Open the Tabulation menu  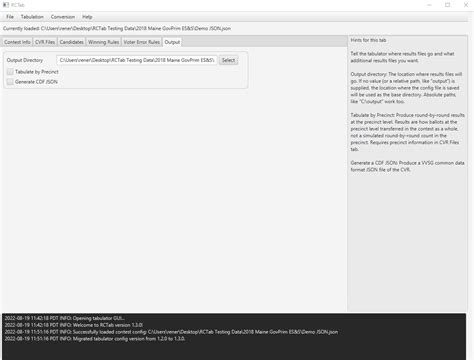(x=32, y=17)
